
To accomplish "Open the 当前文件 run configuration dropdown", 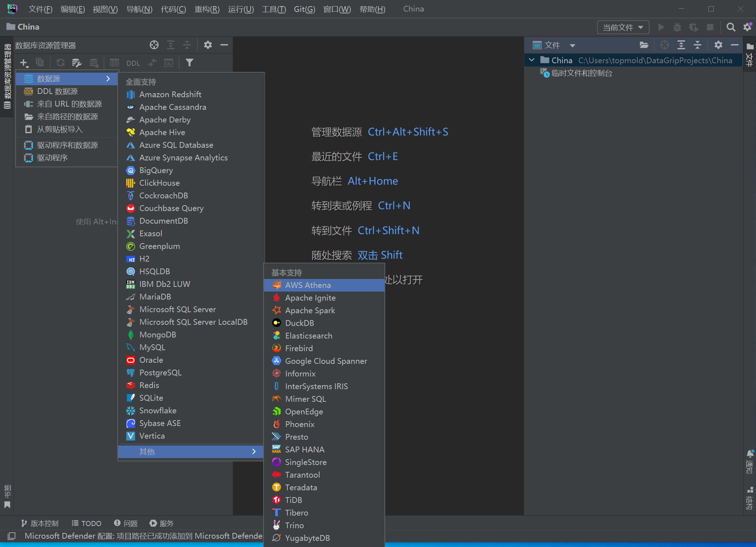I will pyautogui.click(x=623, y=27).
